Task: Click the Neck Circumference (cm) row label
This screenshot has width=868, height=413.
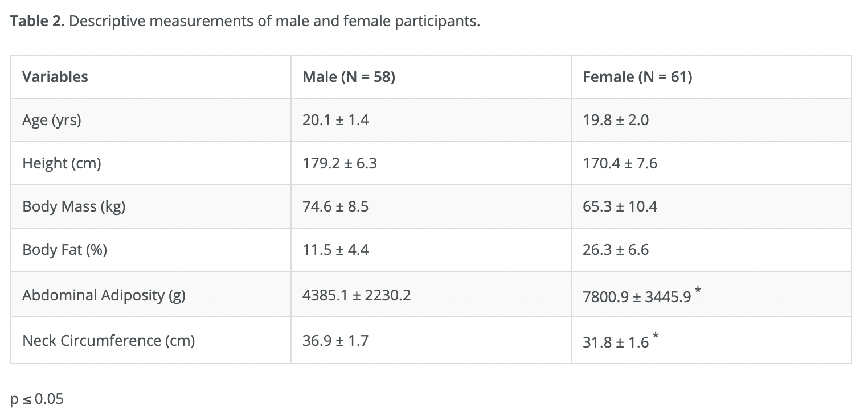Action: point(109,341)
